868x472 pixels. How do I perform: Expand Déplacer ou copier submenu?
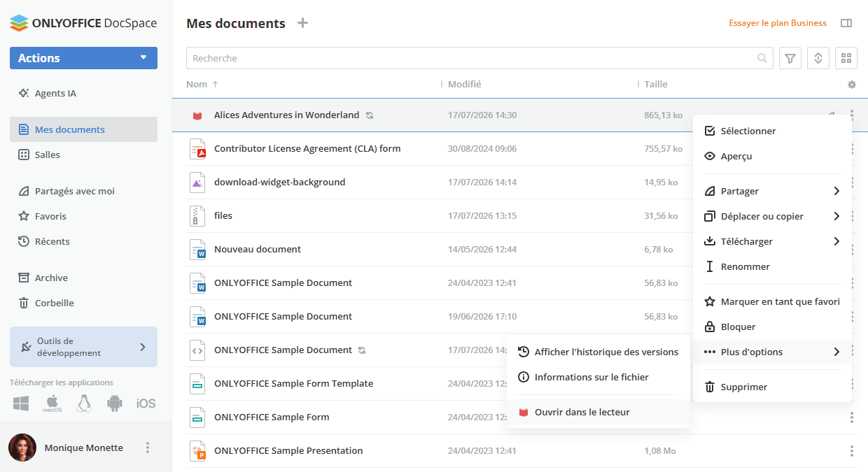click(x=772, y=216)
